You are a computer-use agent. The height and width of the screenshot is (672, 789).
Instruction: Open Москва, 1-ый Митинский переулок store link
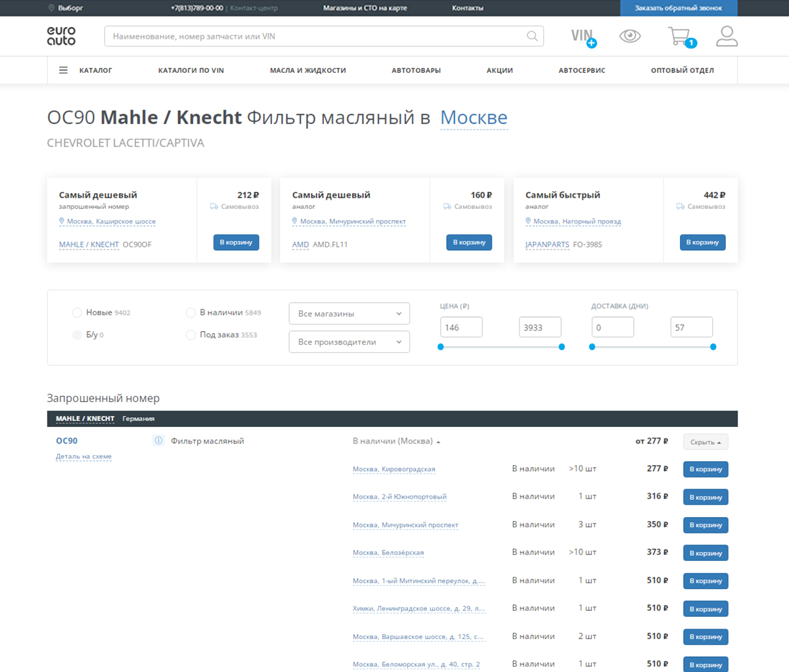(418, 581)
